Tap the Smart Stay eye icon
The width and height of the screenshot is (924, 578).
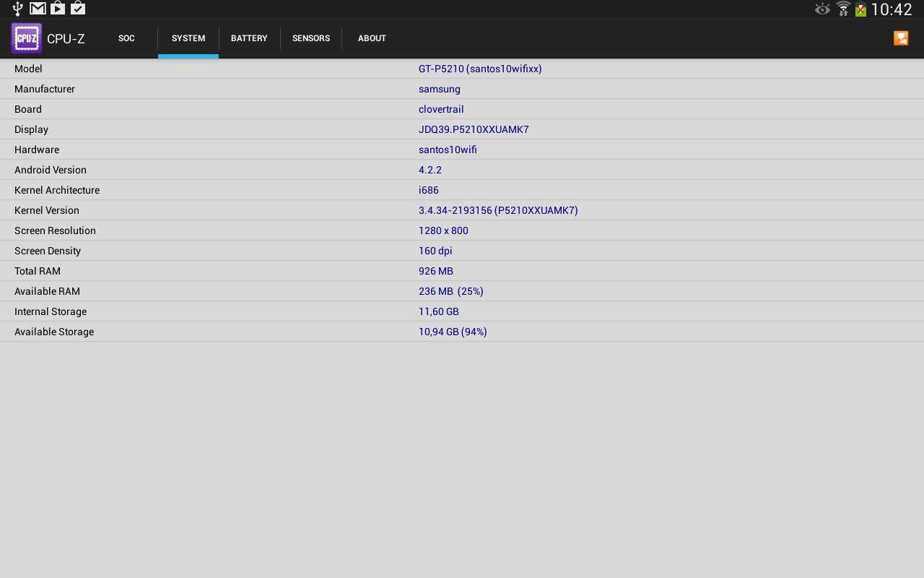click(822, 9)
